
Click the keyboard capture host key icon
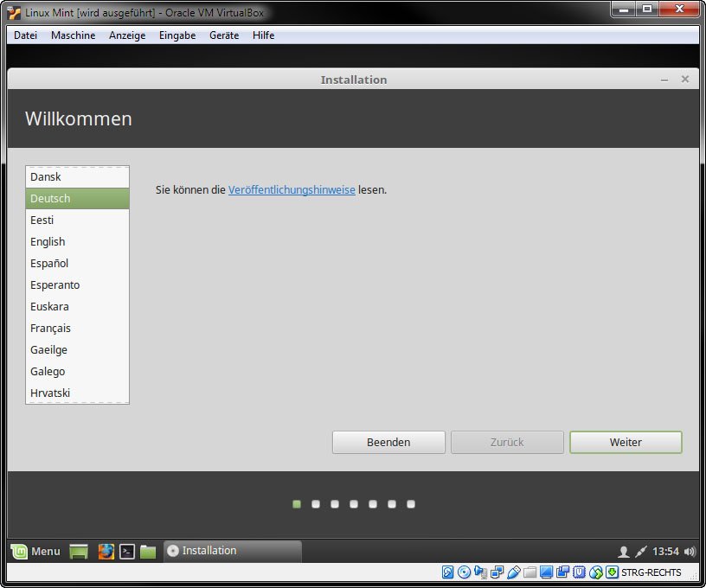(x=612, y=572)
